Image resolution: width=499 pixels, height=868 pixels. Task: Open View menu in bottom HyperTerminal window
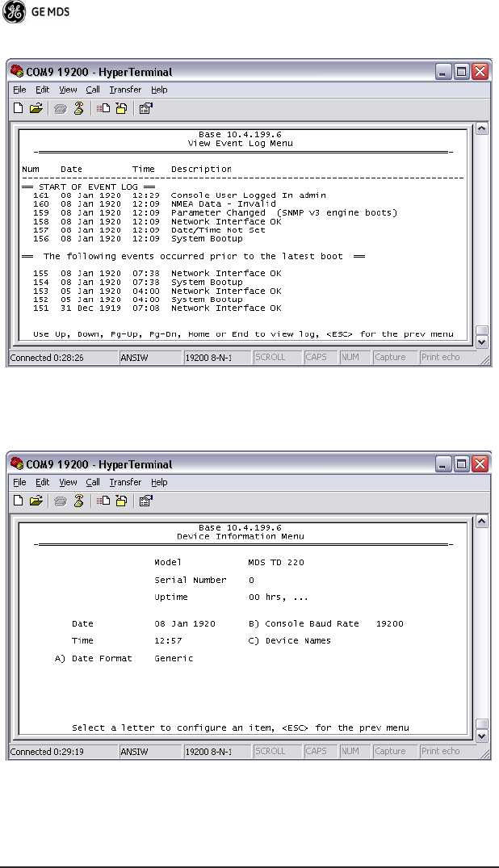(x=68, y=482)
